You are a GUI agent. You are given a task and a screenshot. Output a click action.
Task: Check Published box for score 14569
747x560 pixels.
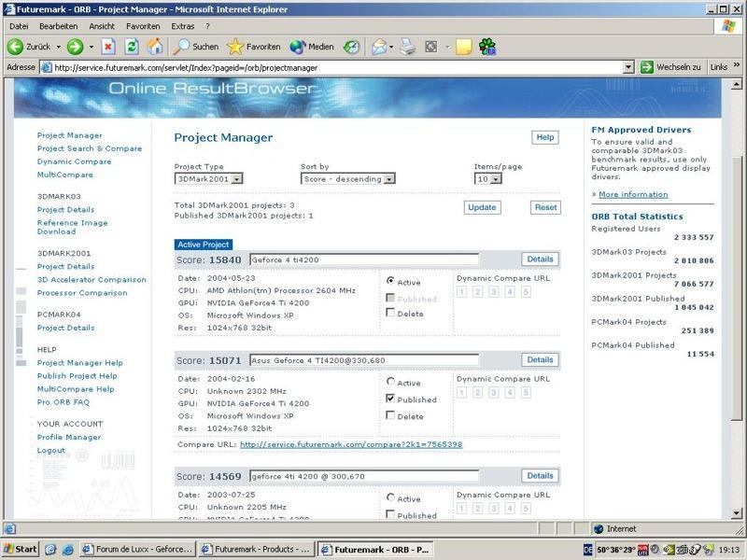click(390, 514)
